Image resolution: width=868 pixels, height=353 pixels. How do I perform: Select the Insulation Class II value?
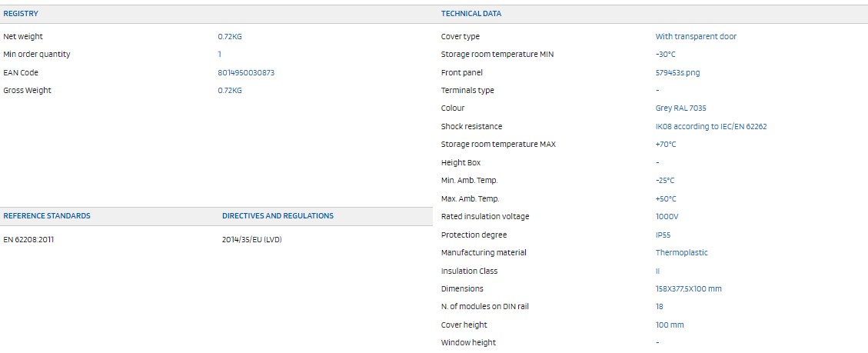[657, 271]
